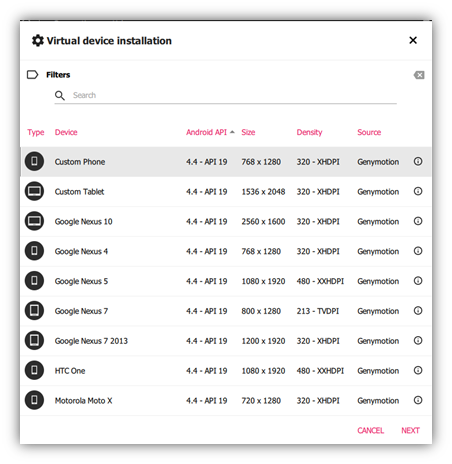Click the CANCEL button
452x464 pixels.
[370, 430]
